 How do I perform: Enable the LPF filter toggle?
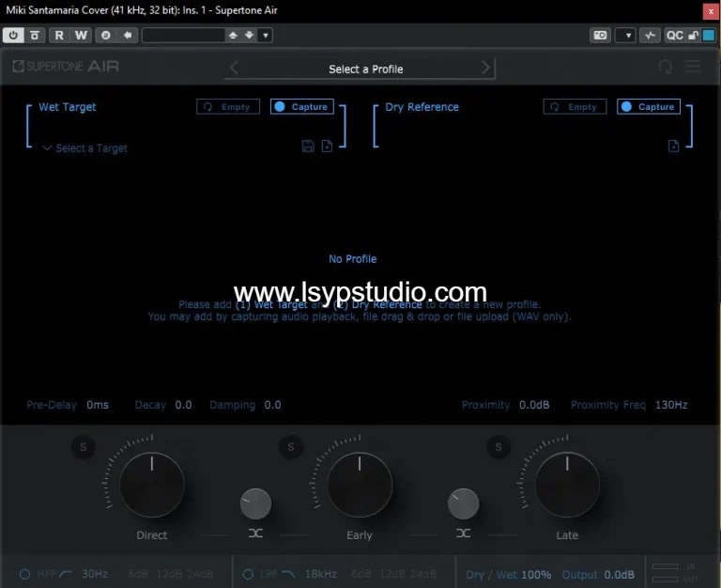(248, 574)
